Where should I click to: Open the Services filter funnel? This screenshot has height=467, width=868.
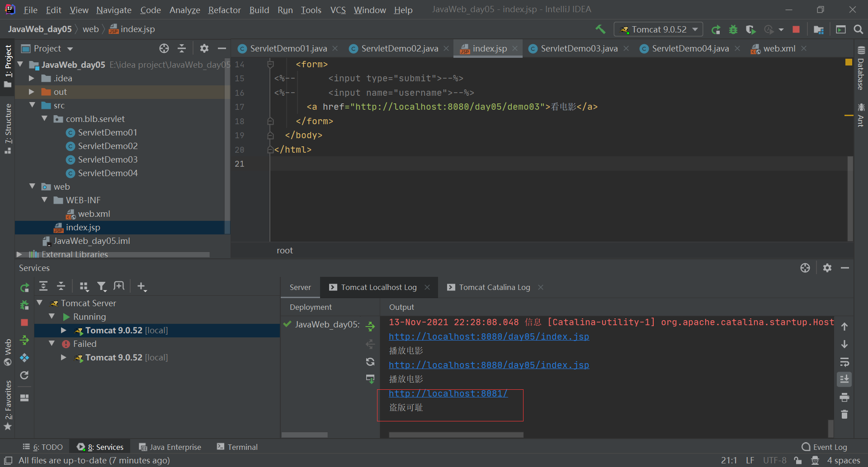(x=102, y=286)
